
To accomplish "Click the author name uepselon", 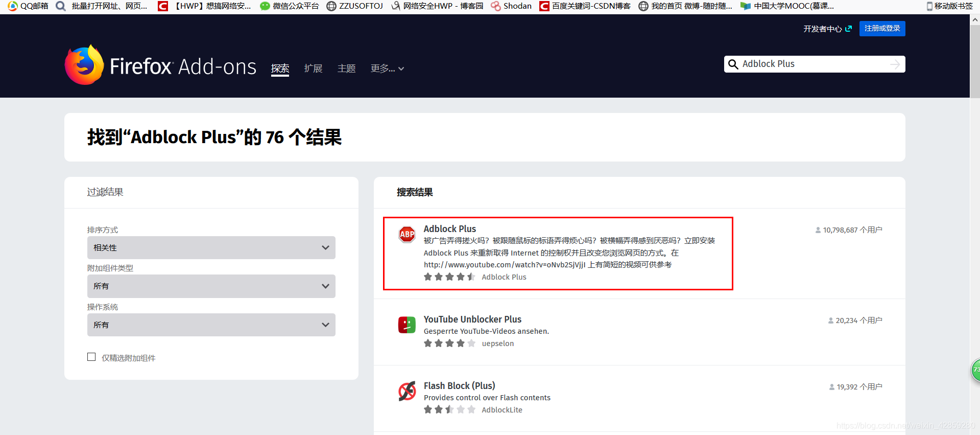I will point(498,344).
